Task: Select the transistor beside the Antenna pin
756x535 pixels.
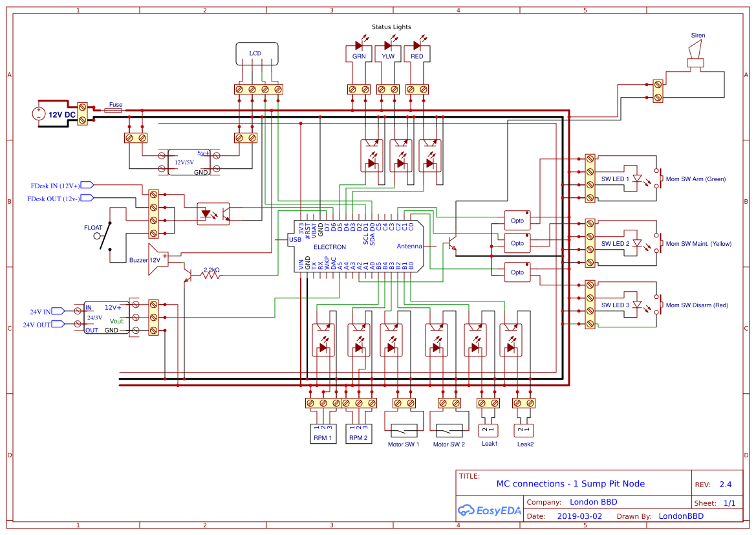Action: (451, 243)
